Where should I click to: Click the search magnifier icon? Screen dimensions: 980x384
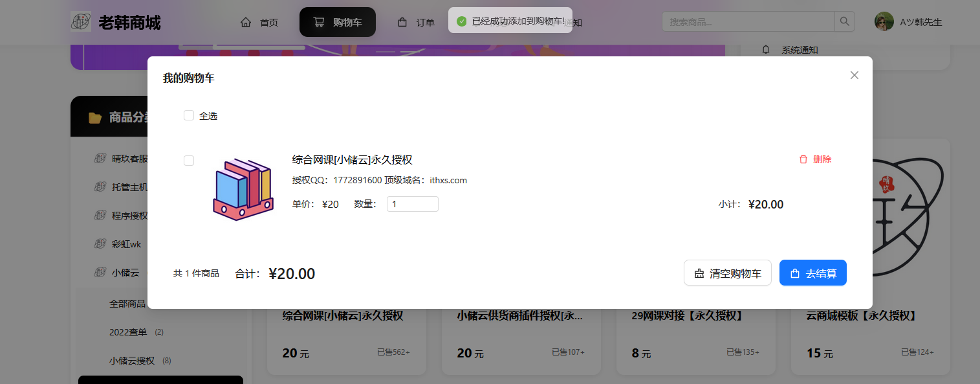click(845, 22)
